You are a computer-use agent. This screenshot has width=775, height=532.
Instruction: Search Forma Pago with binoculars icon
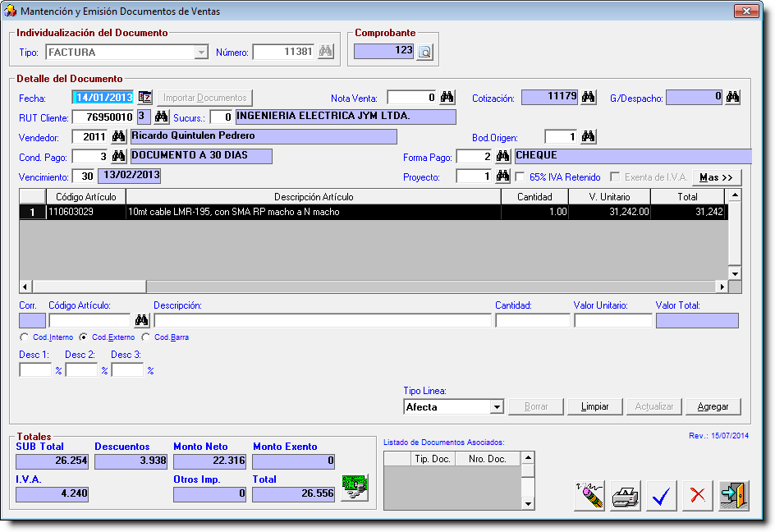coord(502,156)
